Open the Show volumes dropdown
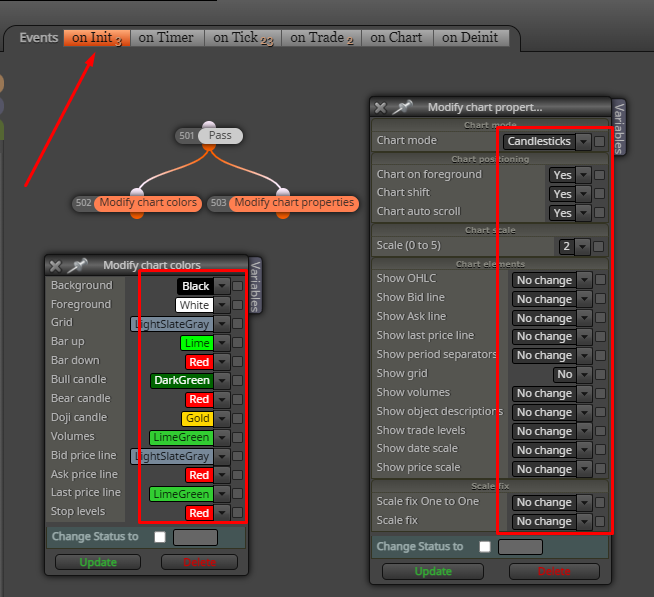 tap(552, 393)
